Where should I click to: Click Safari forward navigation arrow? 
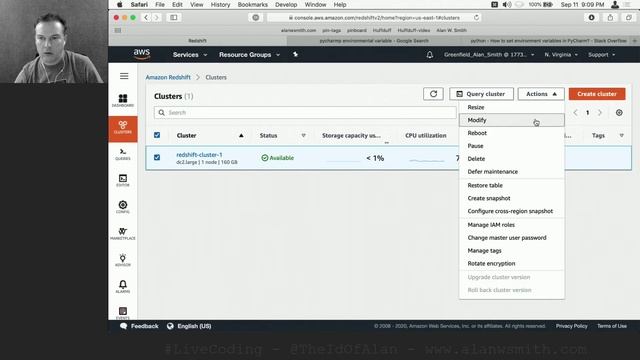coord(156,18)
